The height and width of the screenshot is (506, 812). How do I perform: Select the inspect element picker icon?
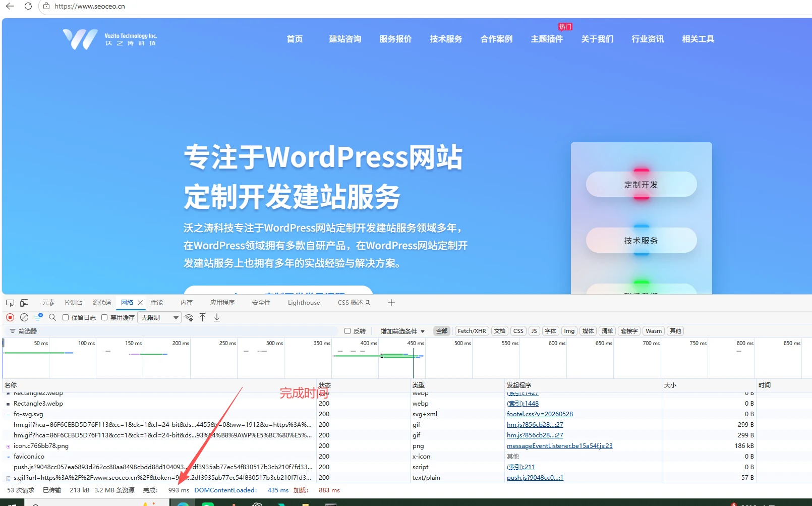[10, 303]
